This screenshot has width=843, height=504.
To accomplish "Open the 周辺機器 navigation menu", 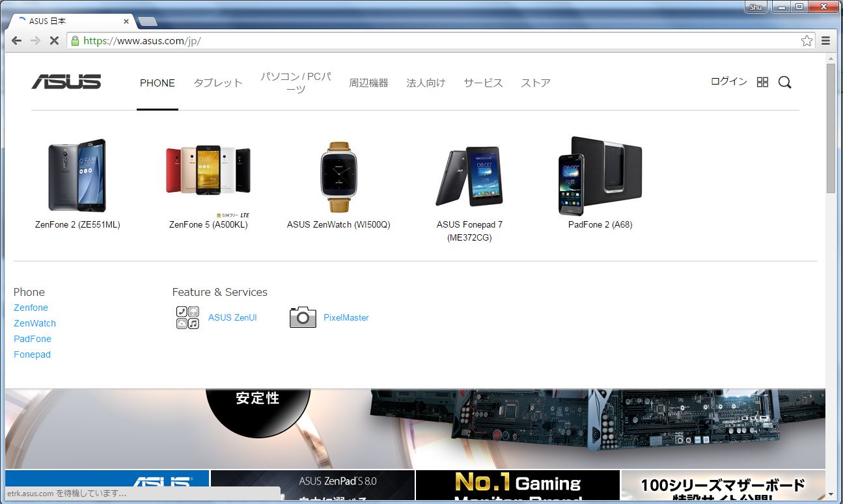I will 368,83.
